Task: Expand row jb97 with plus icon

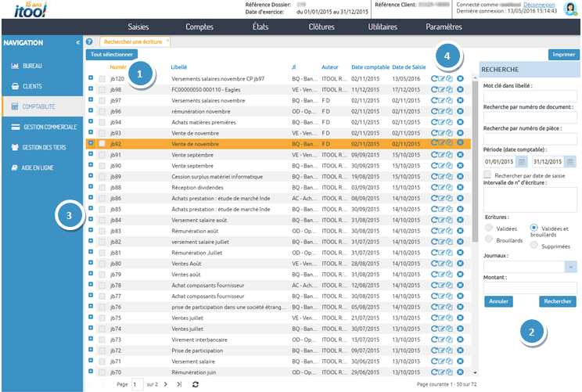Action: 91,99
